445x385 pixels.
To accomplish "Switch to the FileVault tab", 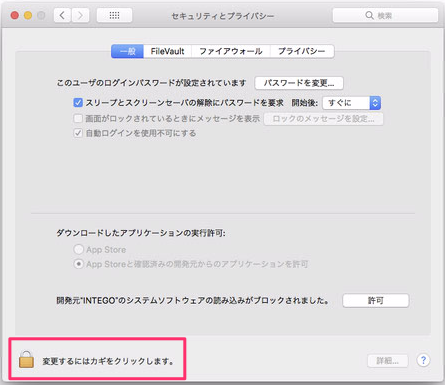I will click(x=167, y=51).
